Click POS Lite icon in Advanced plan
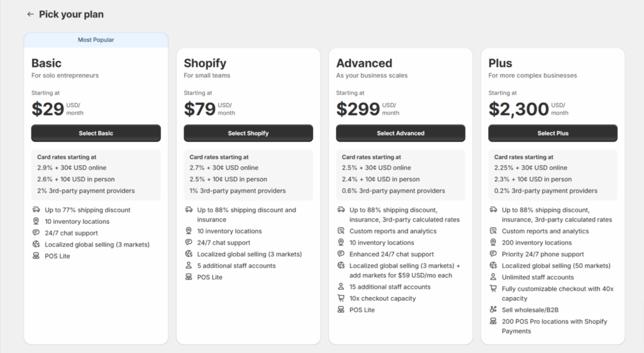 [x=341, y=310]
